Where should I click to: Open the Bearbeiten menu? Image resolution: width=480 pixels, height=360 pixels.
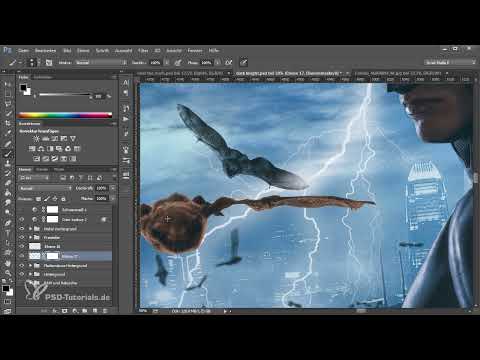45,51
